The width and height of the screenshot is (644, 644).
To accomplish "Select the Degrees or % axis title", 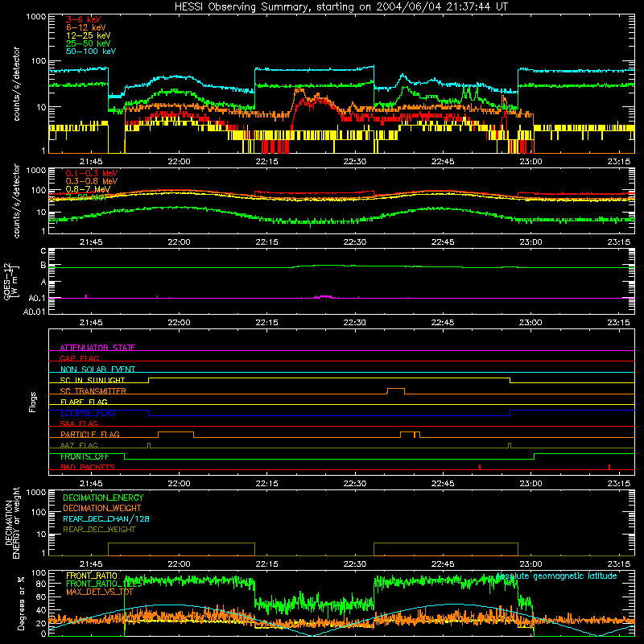I will (21, 603).
